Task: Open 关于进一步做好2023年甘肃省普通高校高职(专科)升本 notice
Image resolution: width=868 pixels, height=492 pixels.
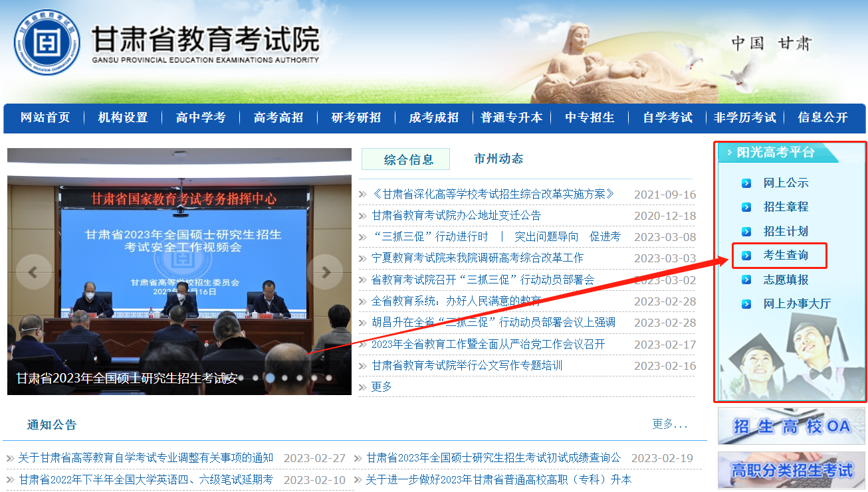Action: 498,479
